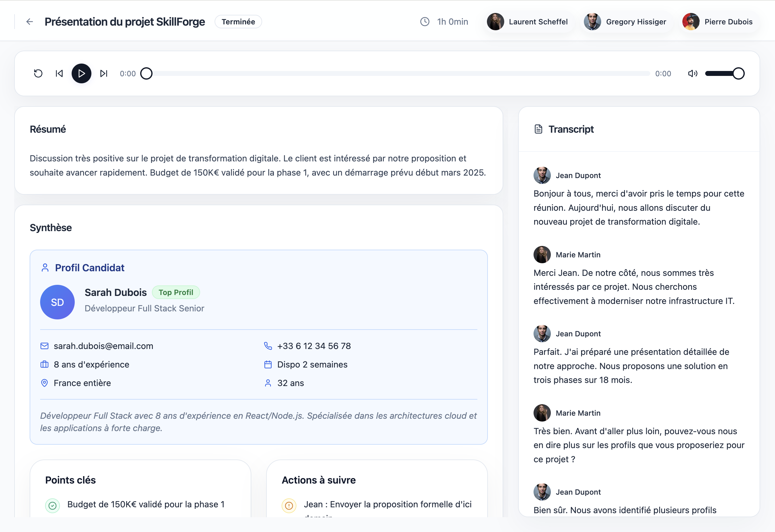Click Jean Dupont's first transcript avatar
The height and width of the screenshot is (532, 775).
pos(542,175)
